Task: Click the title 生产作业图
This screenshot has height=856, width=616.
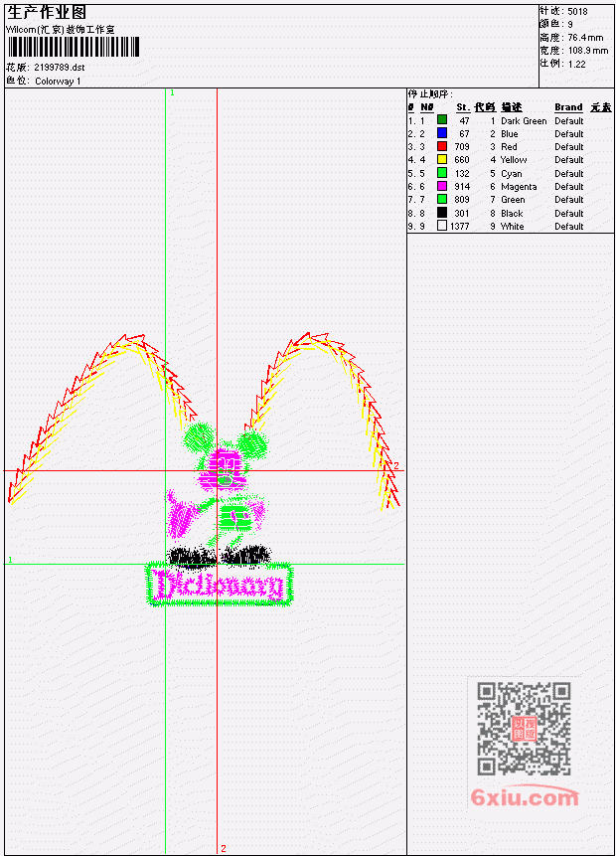Action: tap(47, 13)
